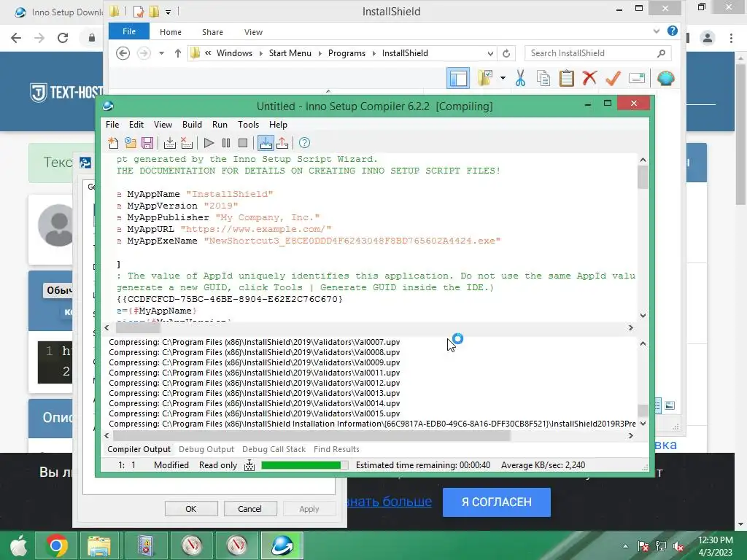Click the Я СОГЛАСЕН button on webpage

coord(496,502)
